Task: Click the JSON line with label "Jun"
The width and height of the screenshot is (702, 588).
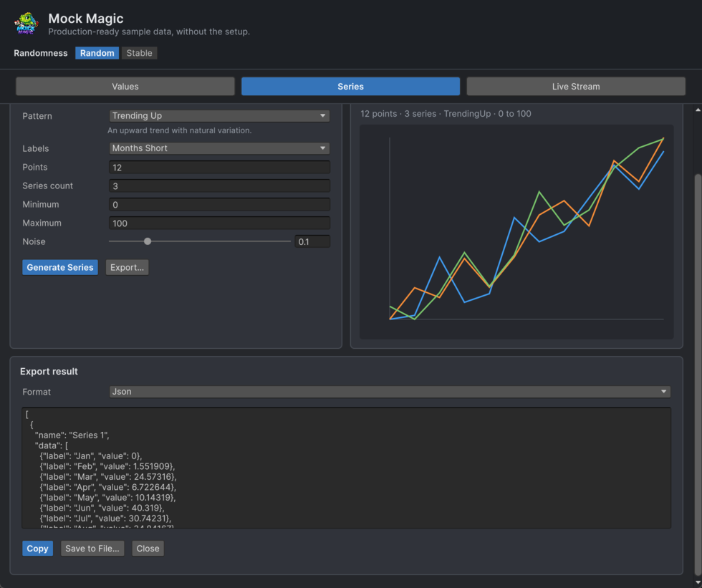Action: 102,508
